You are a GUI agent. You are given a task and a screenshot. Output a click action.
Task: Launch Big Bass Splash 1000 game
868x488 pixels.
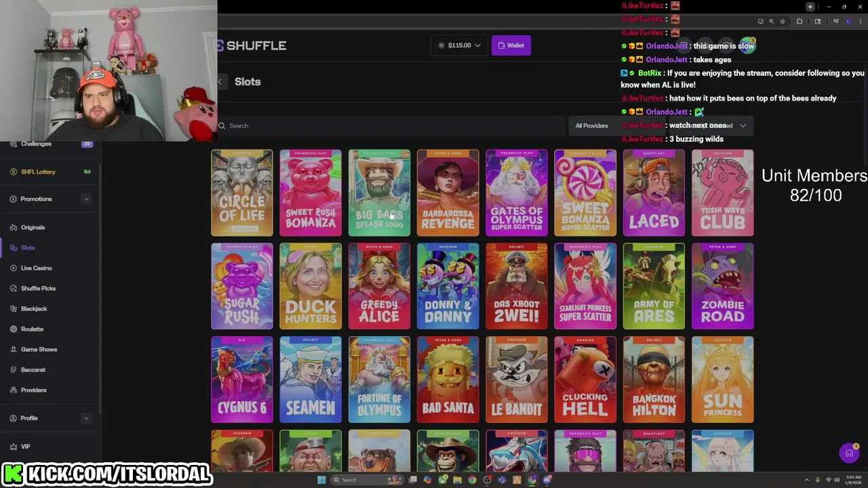click(379, 193)
